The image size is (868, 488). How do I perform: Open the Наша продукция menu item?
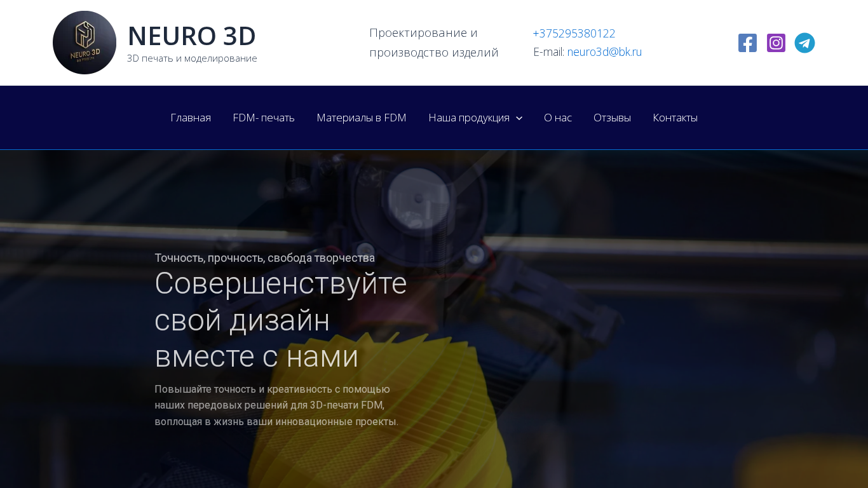click(469, 118)
